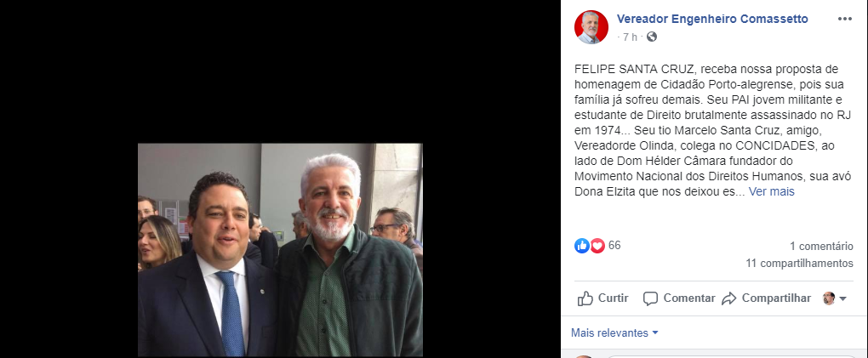Click the small commenter avatar next to Compartilhar
The image size is (868, 358).
829,298
